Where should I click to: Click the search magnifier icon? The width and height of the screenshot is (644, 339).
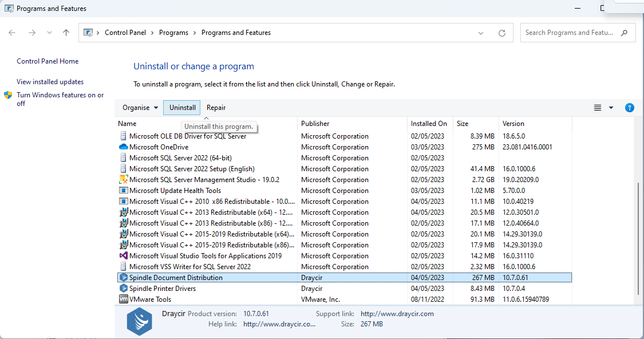625,33
